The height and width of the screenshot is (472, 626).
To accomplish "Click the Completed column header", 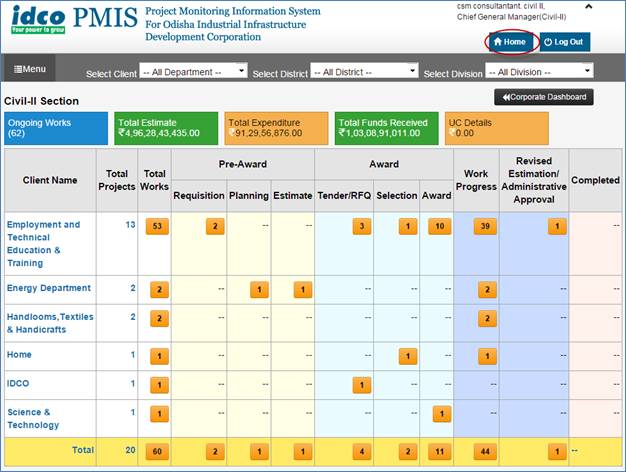I will pos(595,180).
